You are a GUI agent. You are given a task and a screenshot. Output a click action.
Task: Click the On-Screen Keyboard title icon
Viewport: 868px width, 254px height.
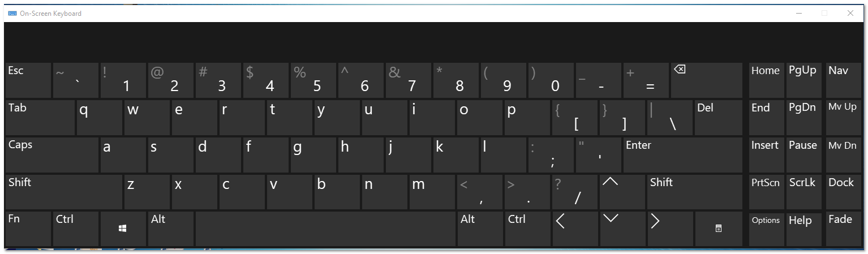pos(12,13)
